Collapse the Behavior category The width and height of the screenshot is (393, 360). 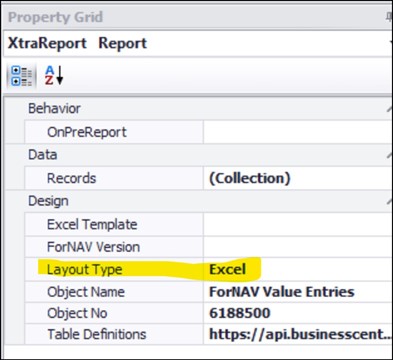(x=389, y=109)
